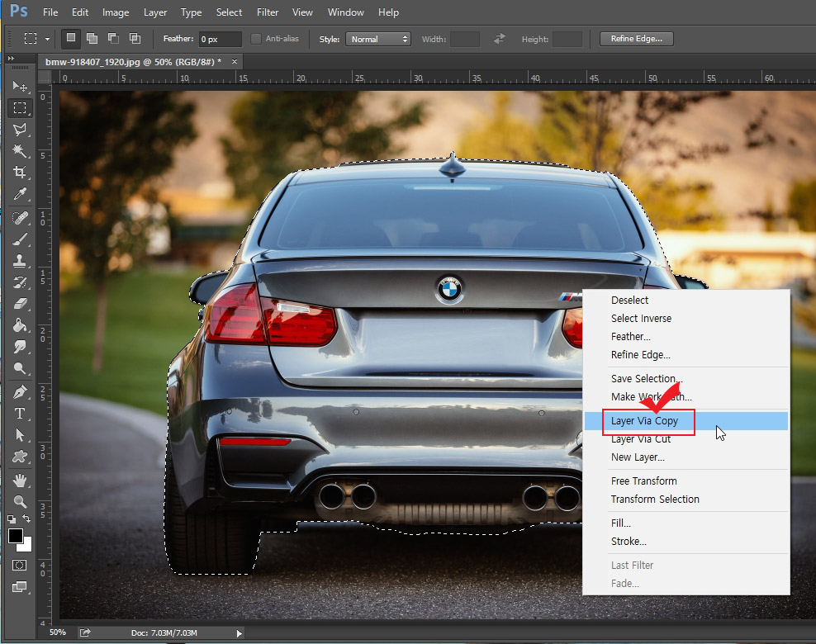The image size is (816, 644).
Task: Open the Image menu
Action: pos(116,12)
